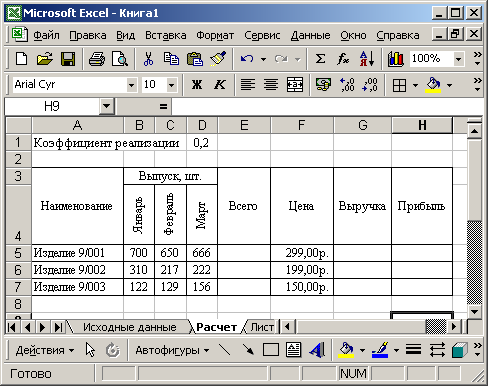The height and width of the screenshot is (386, 488).
Task: Open the Файл menu
Action: 46,35
